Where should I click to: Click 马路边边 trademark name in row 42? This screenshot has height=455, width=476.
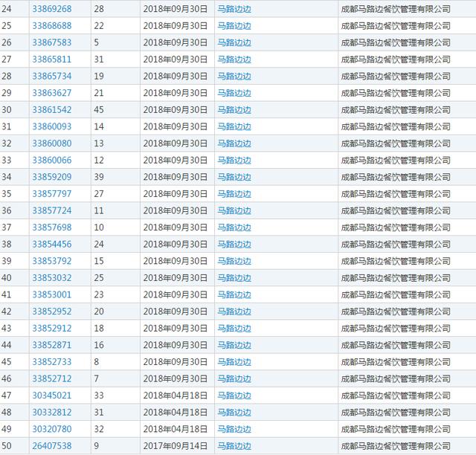[234, 312]
